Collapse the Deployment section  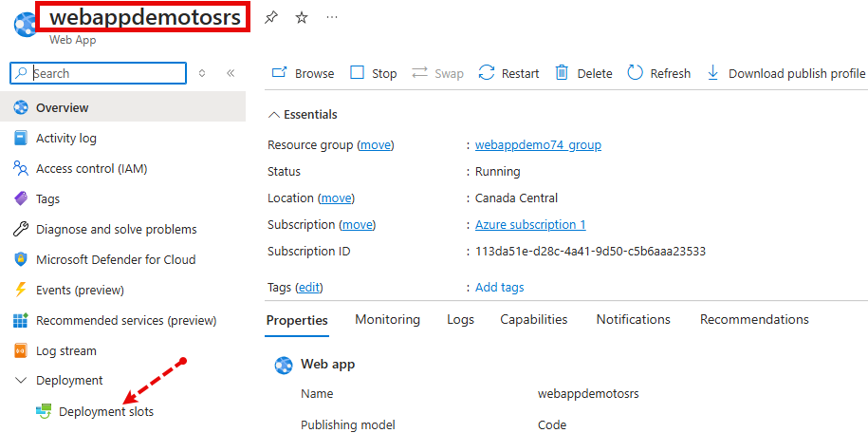point(21,381)
